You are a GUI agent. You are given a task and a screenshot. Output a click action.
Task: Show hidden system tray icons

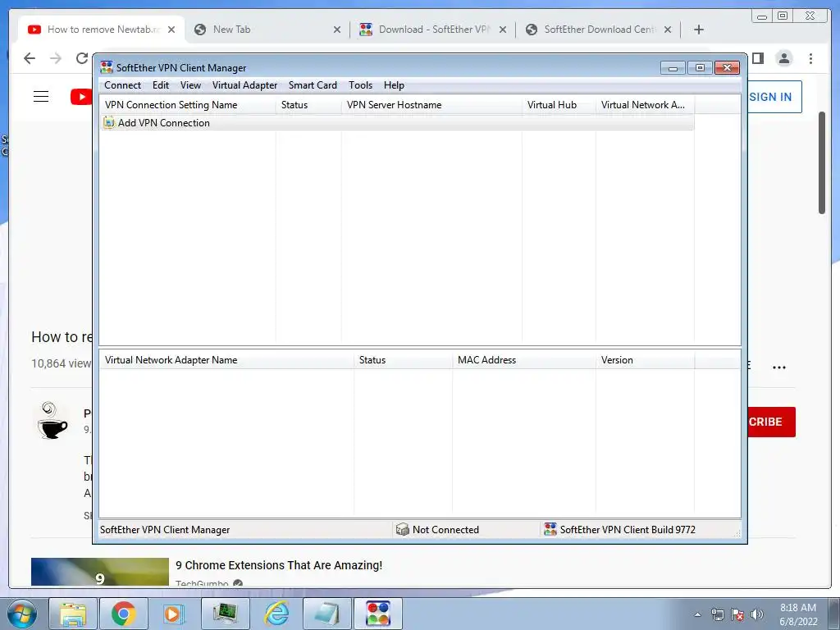[697, 615]
